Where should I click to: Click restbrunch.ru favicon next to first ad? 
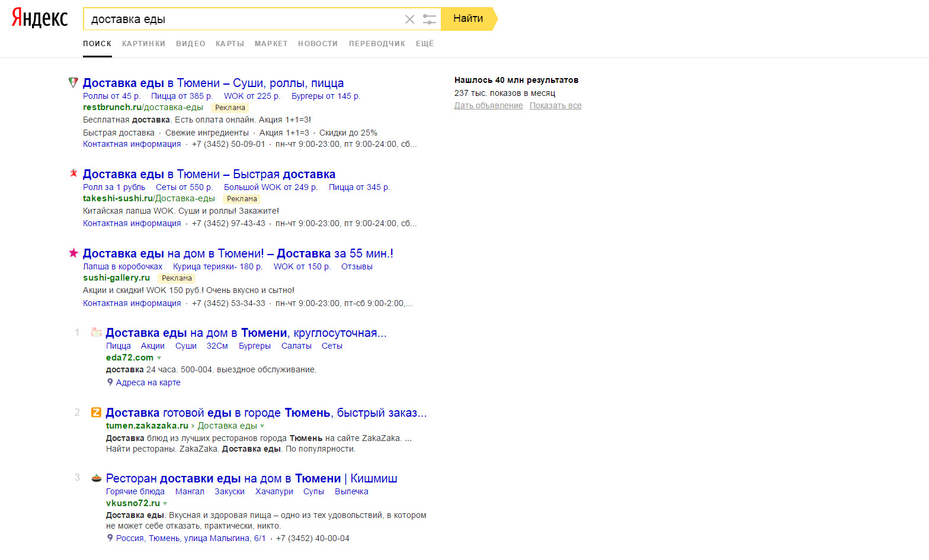click(73, 82)
